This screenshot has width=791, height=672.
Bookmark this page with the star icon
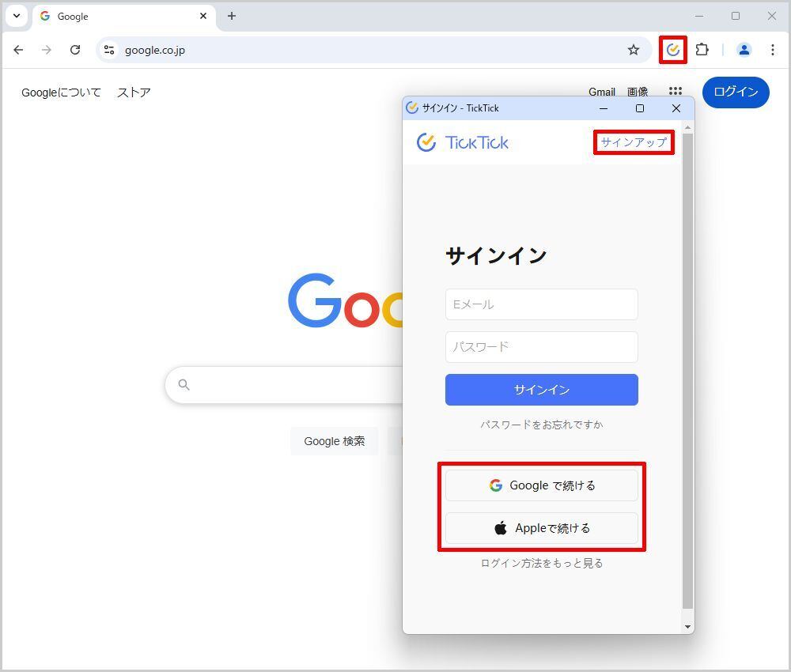[634, 50]
